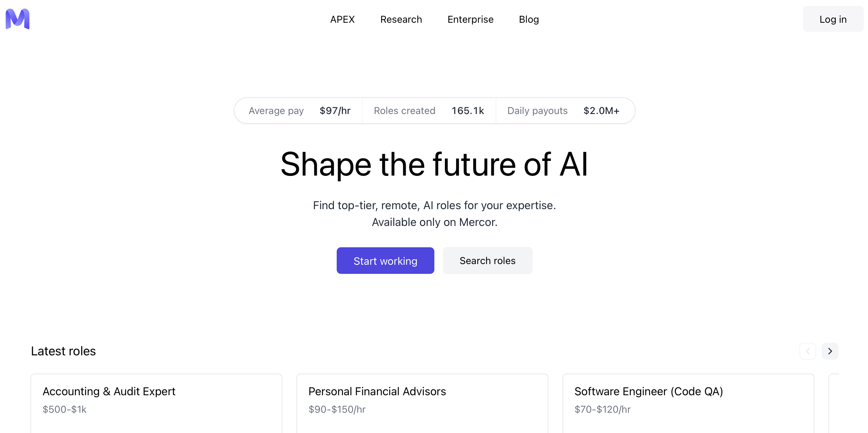The height and width of the screenshot is (433, 868).
Task: Click the Daily payouts $2.0M+ stat
Action: [x=563, y=111]
